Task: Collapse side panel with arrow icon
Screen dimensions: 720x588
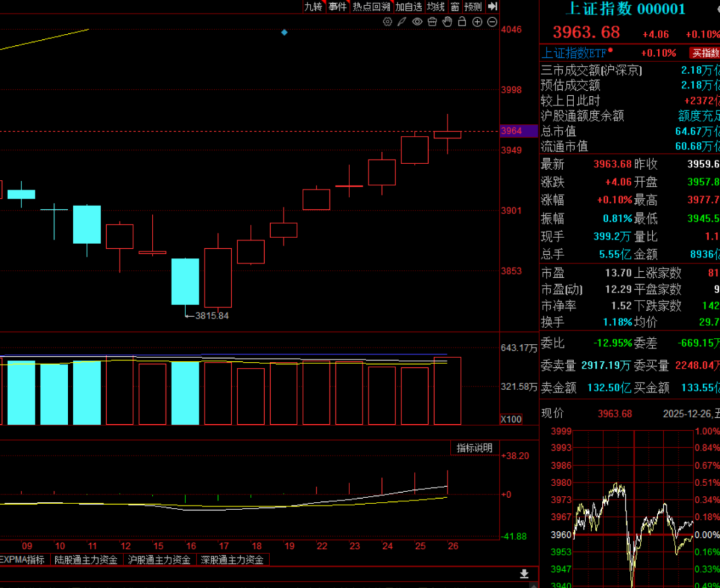Action: [493, 7]
